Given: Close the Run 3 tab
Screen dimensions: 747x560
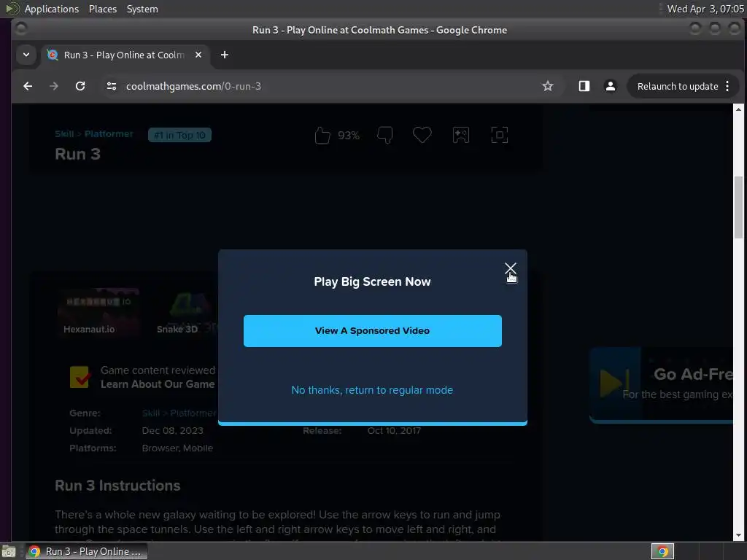Looking at the screenshot, I should (198, 55).
